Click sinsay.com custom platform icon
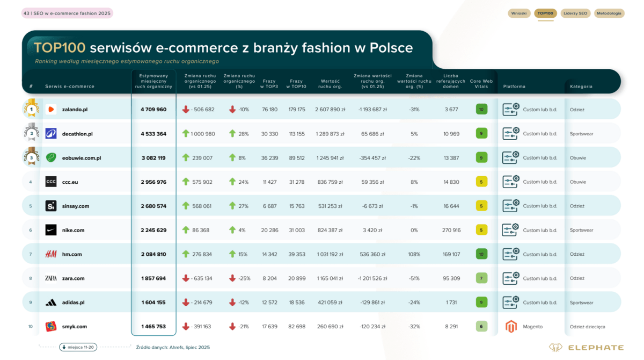This screenshot has height=360, width=644. 510,206
